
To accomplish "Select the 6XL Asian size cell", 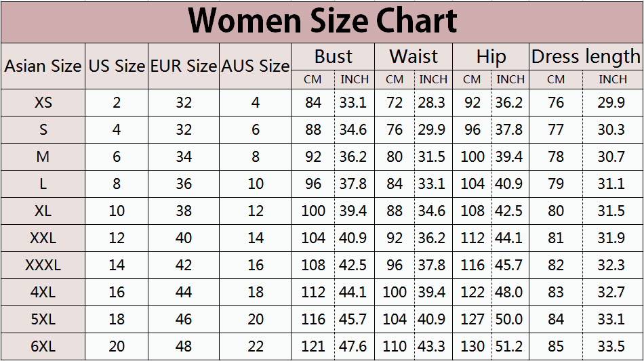I will (x=43, y=347).
